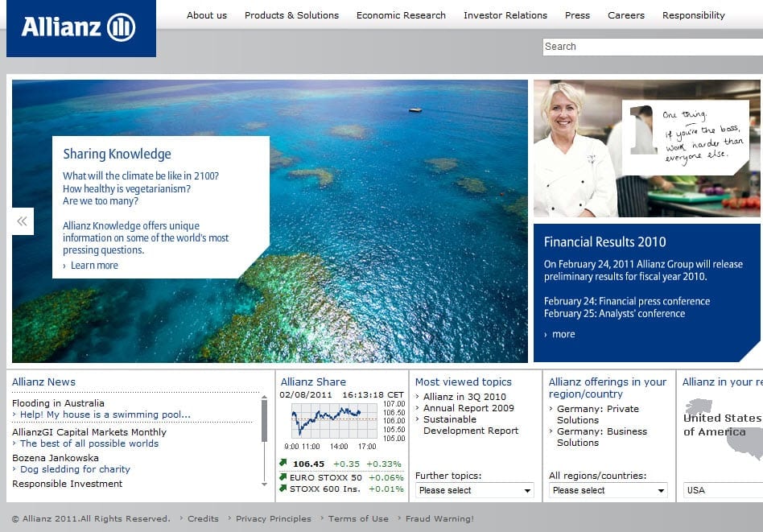The width and height of the screenshot is (763, 532).
Task: Click the green arrow next to EURO STOXX 50
Action: [283, 477]
